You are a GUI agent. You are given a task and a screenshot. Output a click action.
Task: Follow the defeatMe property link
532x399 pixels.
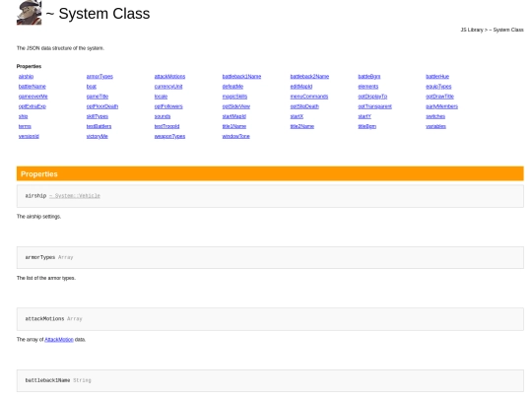click(233, 87)
